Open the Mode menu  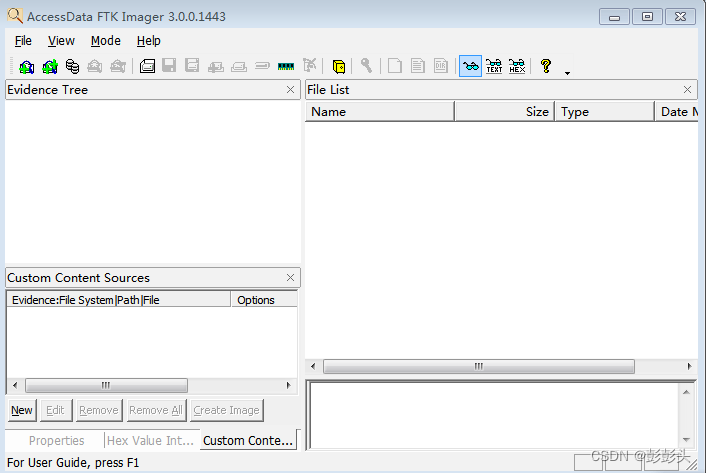(106, 41)
